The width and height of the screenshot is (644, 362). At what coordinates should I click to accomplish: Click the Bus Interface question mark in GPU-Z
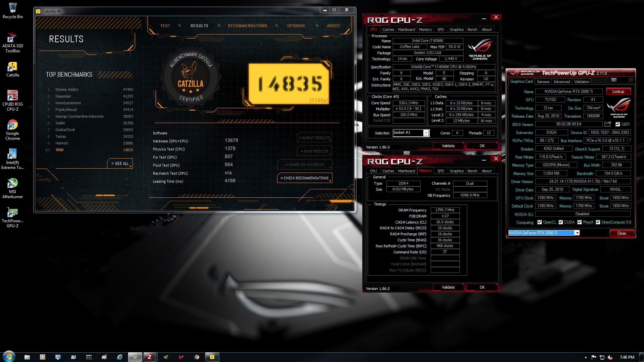tap(630, 140)
